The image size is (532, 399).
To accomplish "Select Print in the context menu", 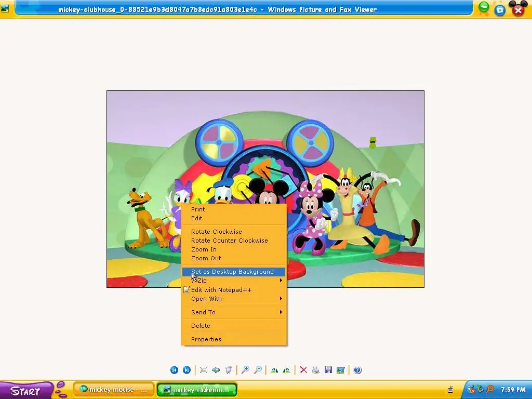I will click(234, 209).
